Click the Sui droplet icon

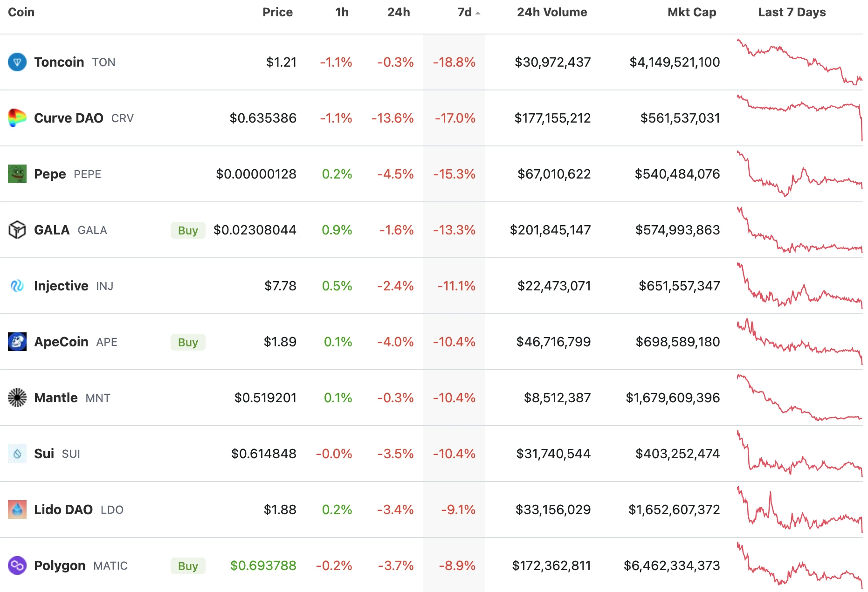pos(17,454)
